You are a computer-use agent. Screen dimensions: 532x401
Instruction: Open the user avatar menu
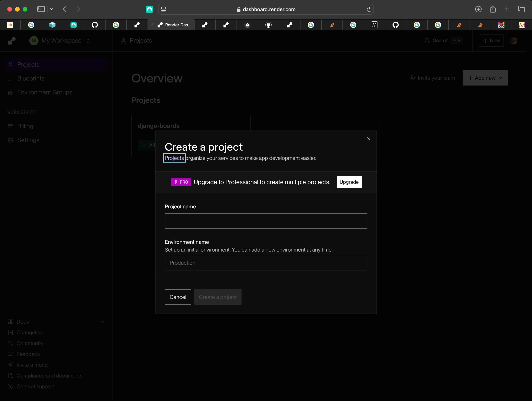pos(513,41)
